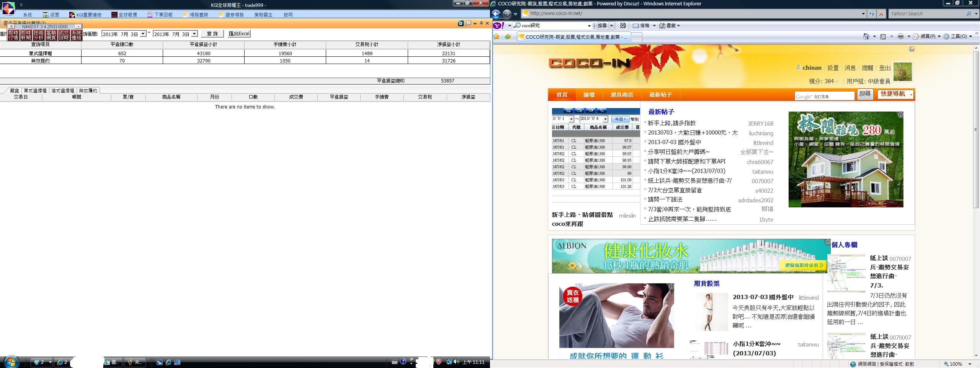980x368 pixels.
Task: Click the ALBION banner advertisement
Action: pyautogui.click(x=691, y=256)
